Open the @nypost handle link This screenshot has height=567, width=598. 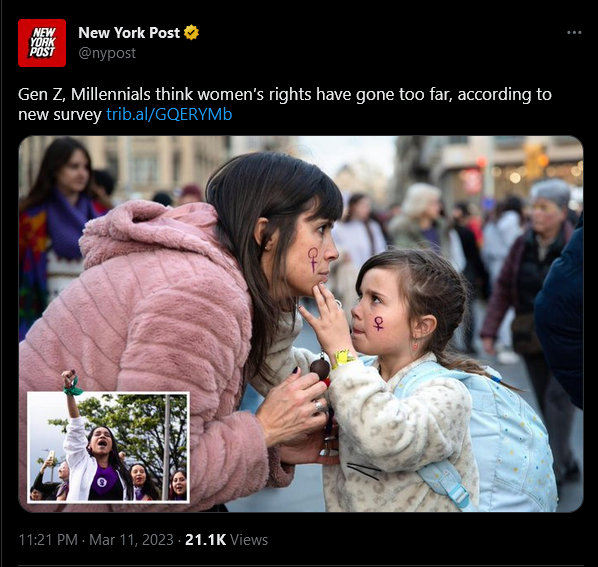[107, 53]
